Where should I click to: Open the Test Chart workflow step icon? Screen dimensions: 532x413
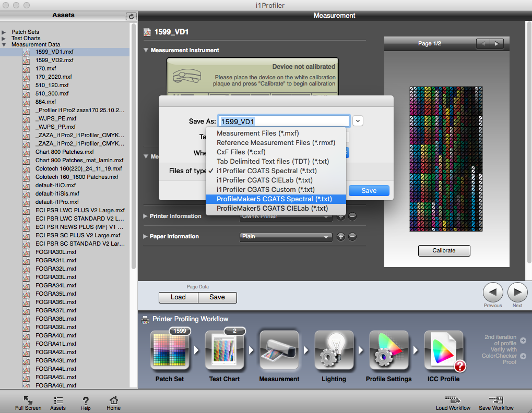pos(224,350)
